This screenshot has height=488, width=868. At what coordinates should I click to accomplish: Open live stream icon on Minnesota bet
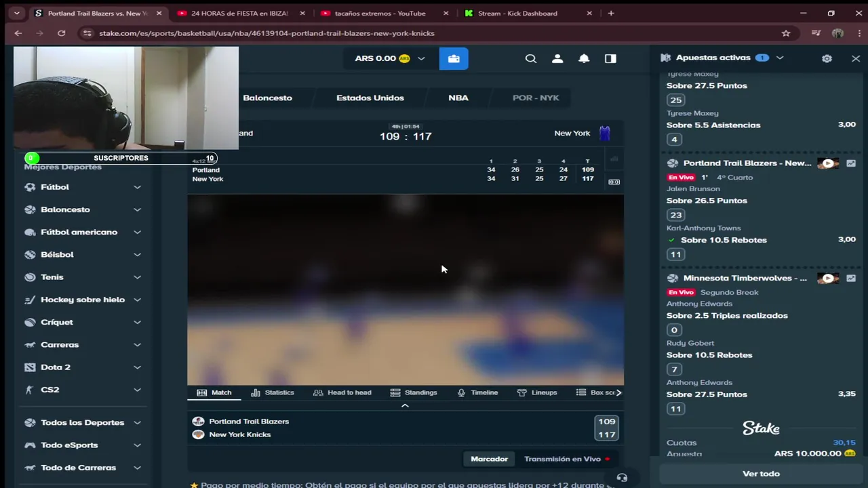tap(828, 279)
